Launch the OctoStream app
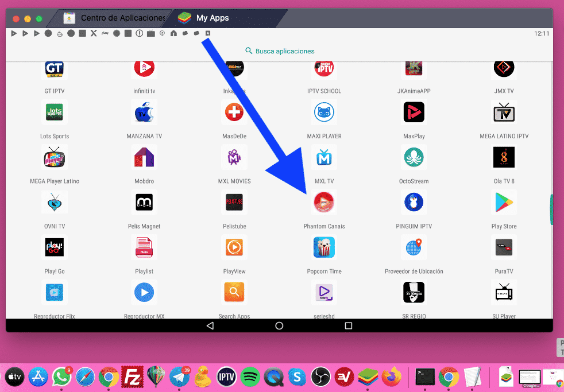This screenshot has width=564, height=392. pos(414,157)
